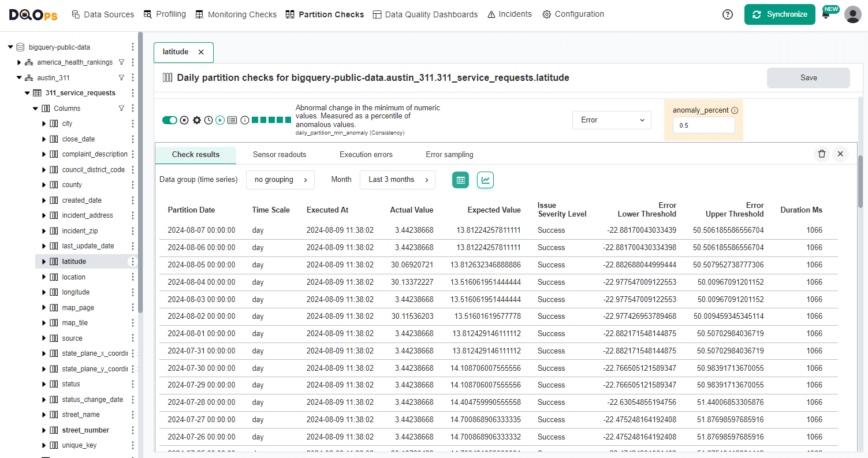Open kebab menu for created_date column
This screenshot has height=458, width=868.
click(x=133, y=200)
